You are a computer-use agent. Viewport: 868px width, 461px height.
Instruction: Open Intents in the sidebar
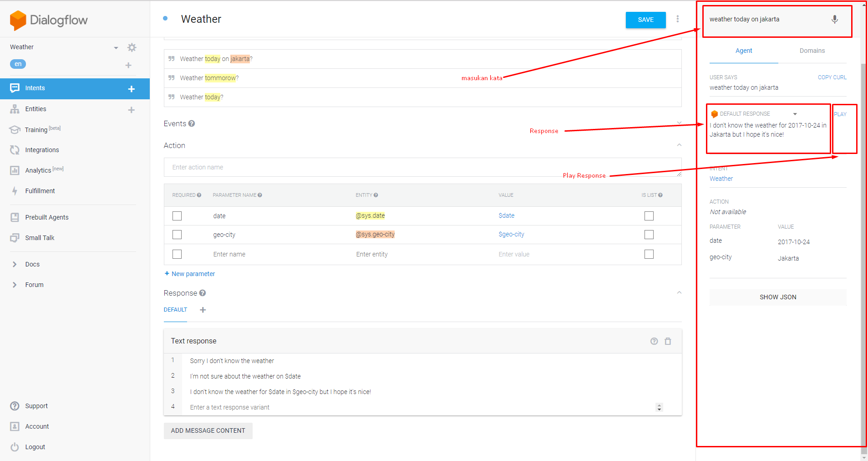point(75,88)
